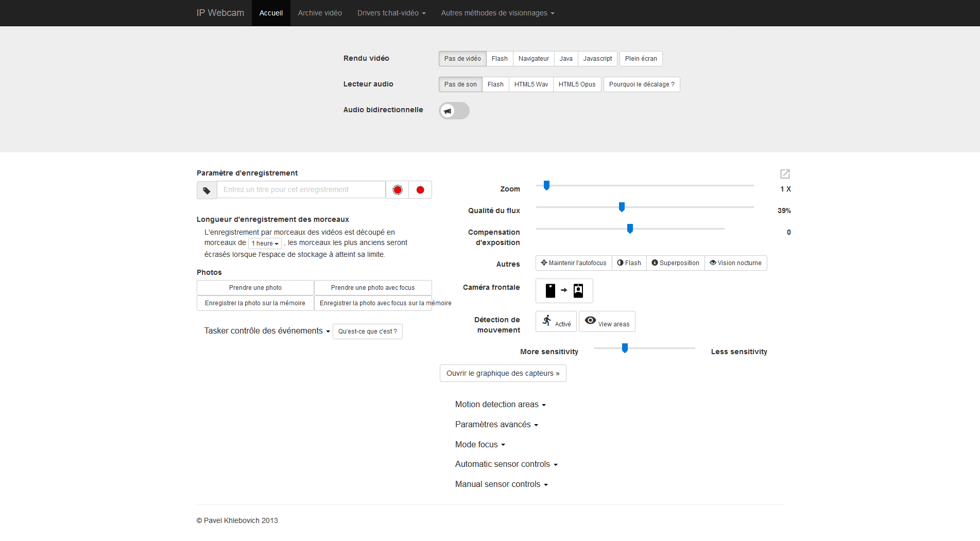Open the Drivers tchat-vidéo menu
Viewport: 980px width, 541px height.
[391, 12]
